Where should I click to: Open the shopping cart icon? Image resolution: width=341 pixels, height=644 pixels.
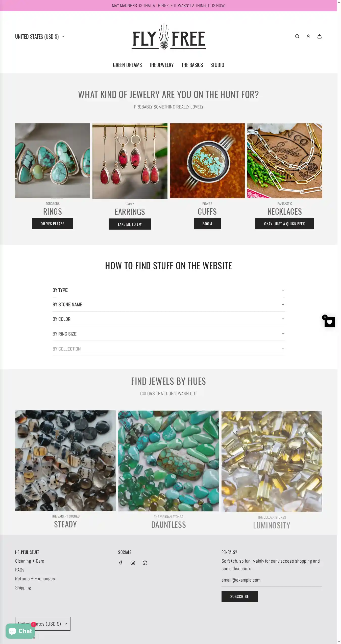pyautogui.click(x=320, y=36)
